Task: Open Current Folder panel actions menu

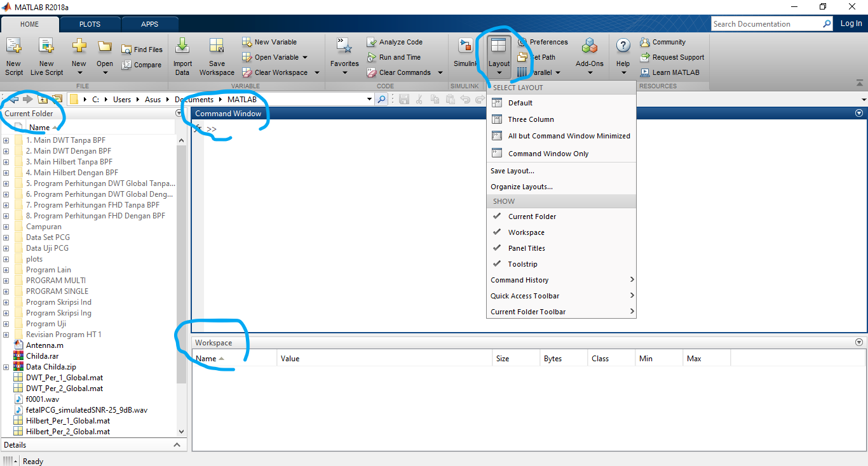Action: click(179, 113)
